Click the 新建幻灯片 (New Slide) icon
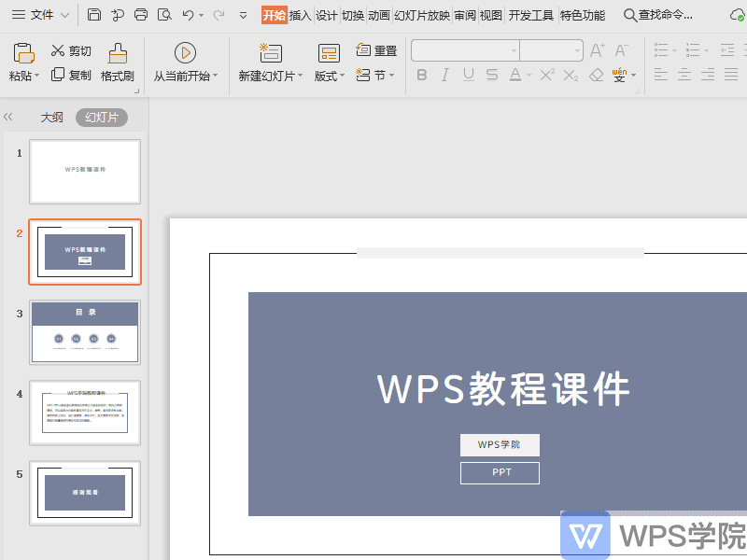 coord(272,50)
